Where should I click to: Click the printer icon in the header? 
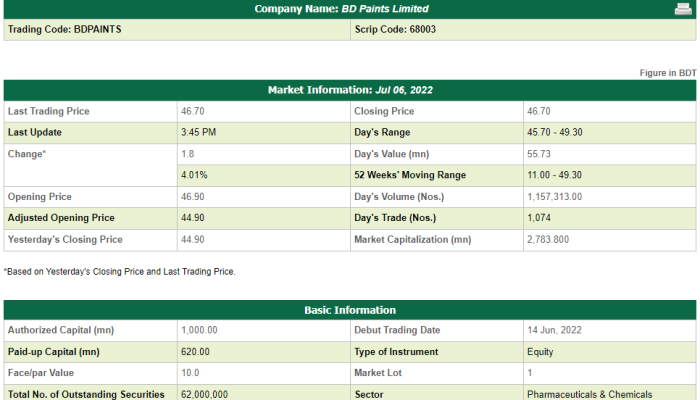(683, 9)
